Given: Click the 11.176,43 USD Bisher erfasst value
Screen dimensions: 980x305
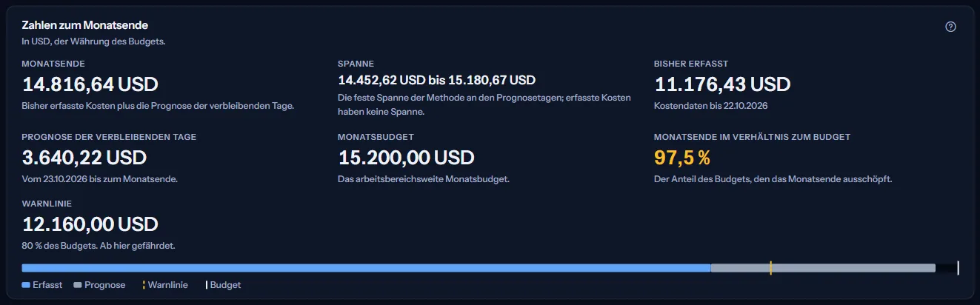Looking at the screenshot, I should [722, 84].
